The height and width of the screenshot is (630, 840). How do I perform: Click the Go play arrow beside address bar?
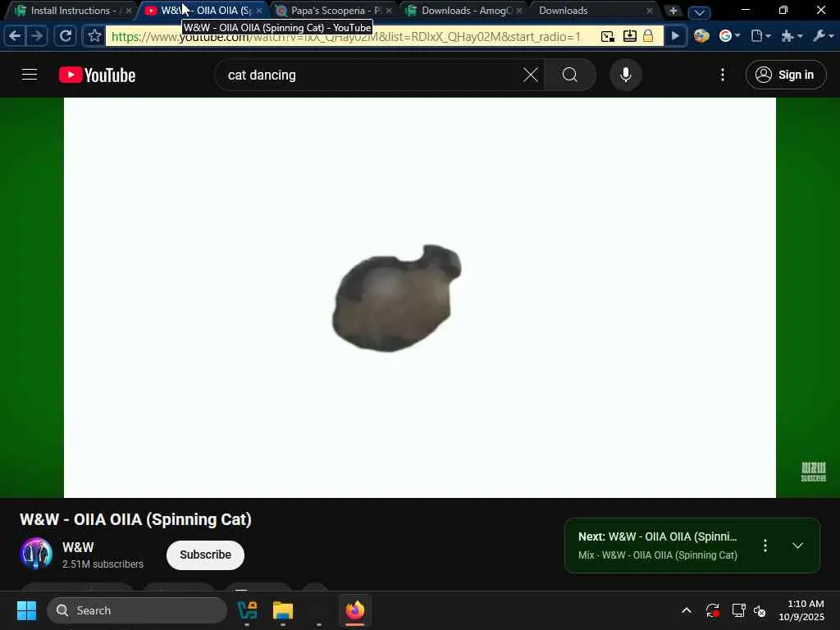point(676,36)
